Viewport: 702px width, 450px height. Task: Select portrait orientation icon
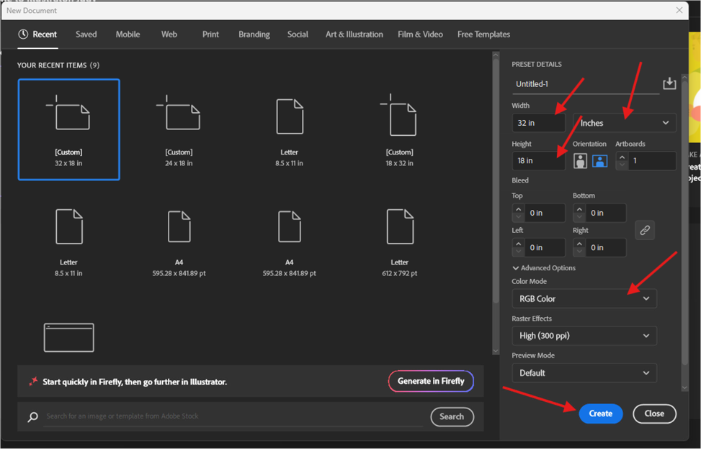tap(580, 161)
